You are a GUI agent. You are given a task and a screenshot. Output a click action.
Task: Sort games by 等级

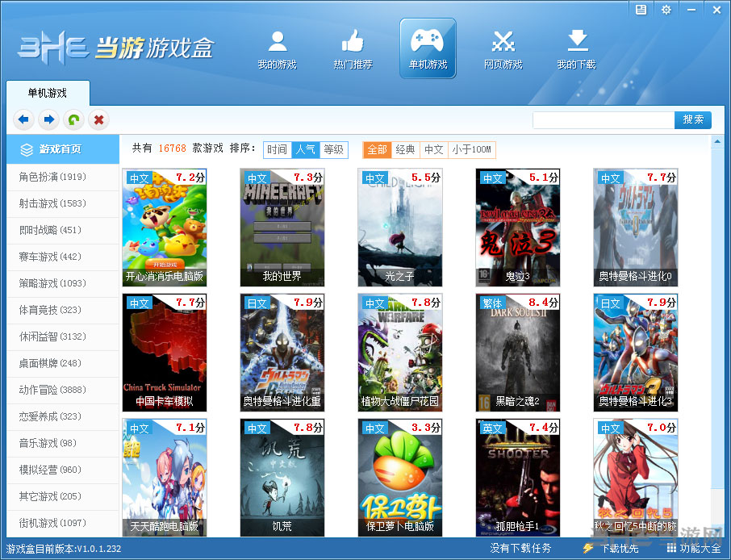pyautogui.click(x=334, y=149)
